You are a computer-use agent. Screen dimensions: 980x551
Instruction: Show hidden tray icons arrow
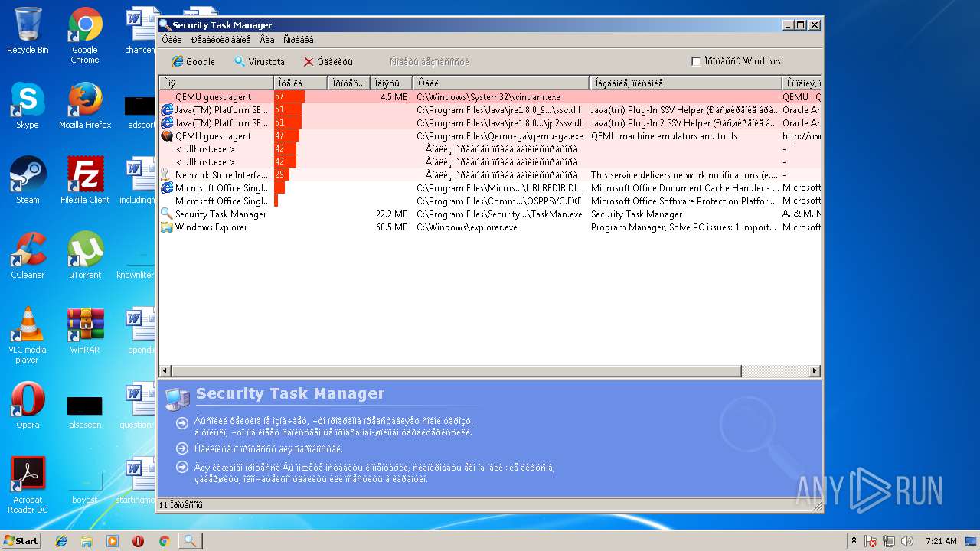(x=854, y=540)
